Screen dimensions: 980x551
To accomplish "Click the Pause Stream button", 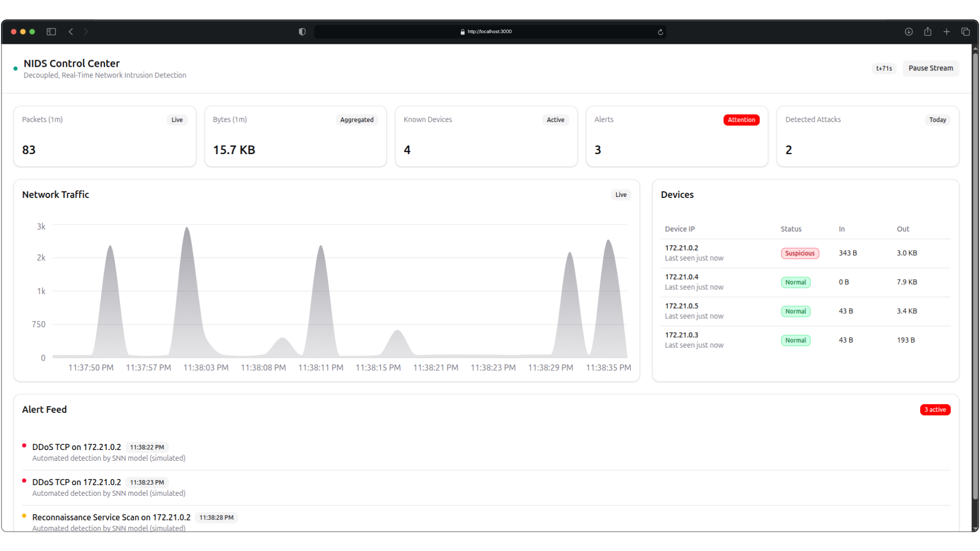I will coord(930,68).
